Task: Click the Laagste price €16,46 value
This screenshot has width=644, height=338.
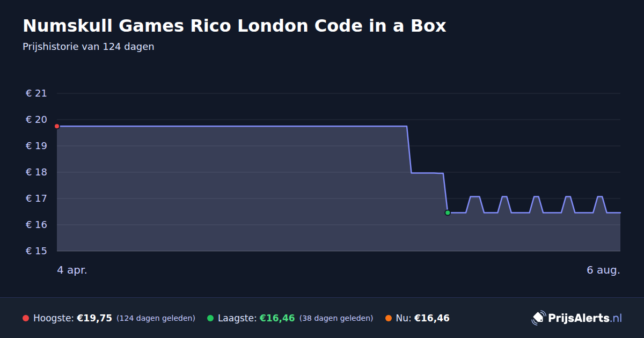Action: coord(277,318)
